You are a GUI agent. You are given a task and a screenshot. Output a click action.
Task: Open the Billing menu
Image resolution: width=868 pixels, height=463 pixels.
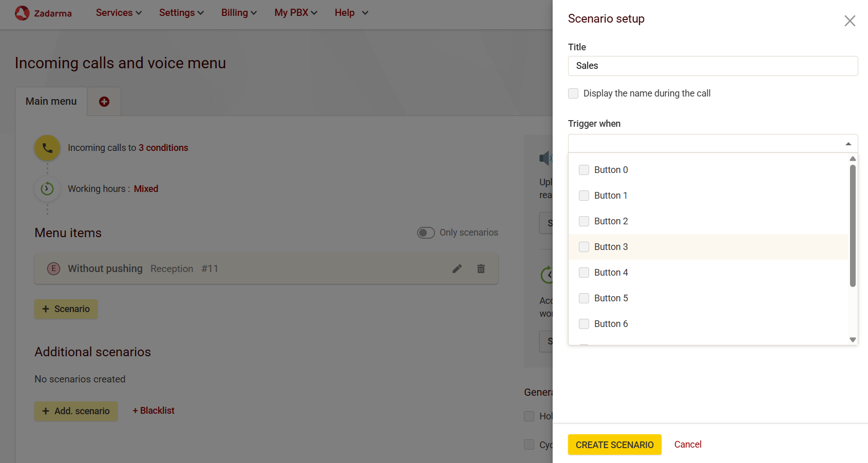239,13
